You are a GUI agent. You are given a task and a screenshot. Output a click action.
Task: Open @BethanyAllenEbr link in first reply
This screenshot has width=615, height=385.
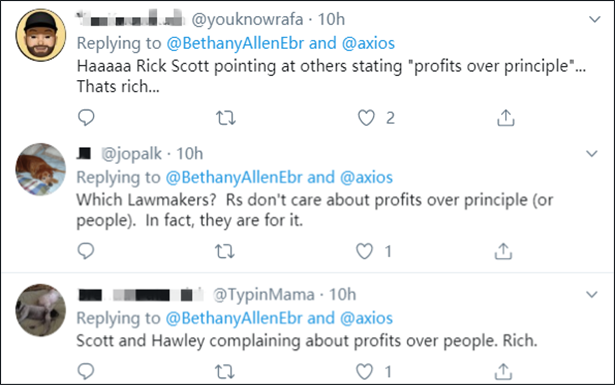point(235,43)
